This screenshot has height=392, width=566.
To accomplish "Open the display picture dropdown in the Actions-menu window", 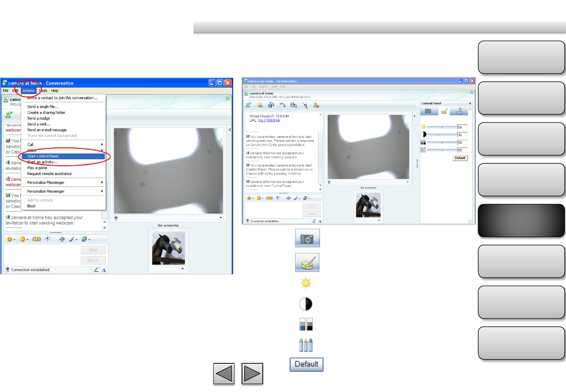I will (182, 269).
